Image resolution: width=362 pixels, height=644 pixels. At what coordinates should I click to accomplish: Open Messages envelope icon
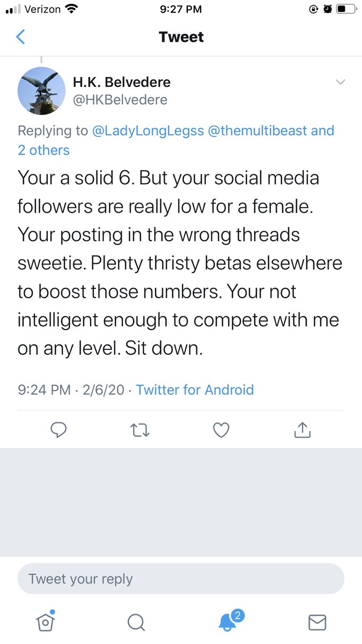317,621
